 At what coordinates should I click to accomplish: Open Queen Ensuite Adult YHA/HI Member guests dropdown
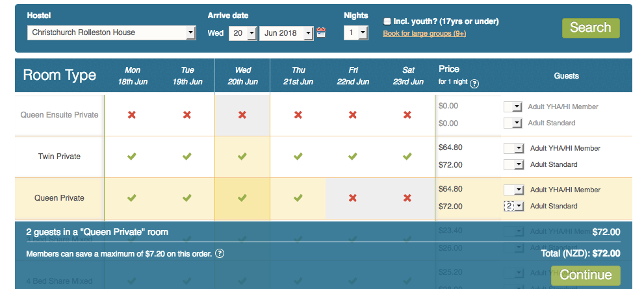(x=513, y=107)
